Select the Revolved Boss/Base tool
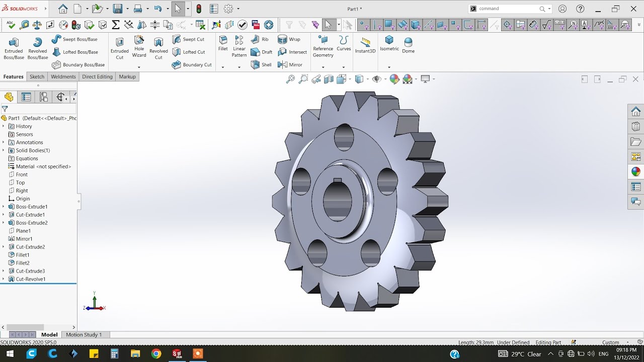 point(37,48)
